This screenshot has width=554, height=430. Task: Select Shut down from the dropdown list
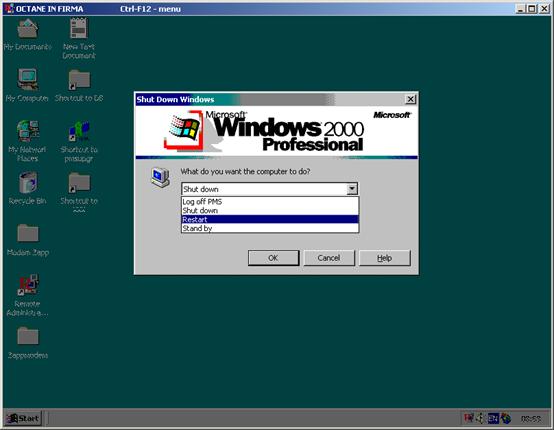(270, 210)
